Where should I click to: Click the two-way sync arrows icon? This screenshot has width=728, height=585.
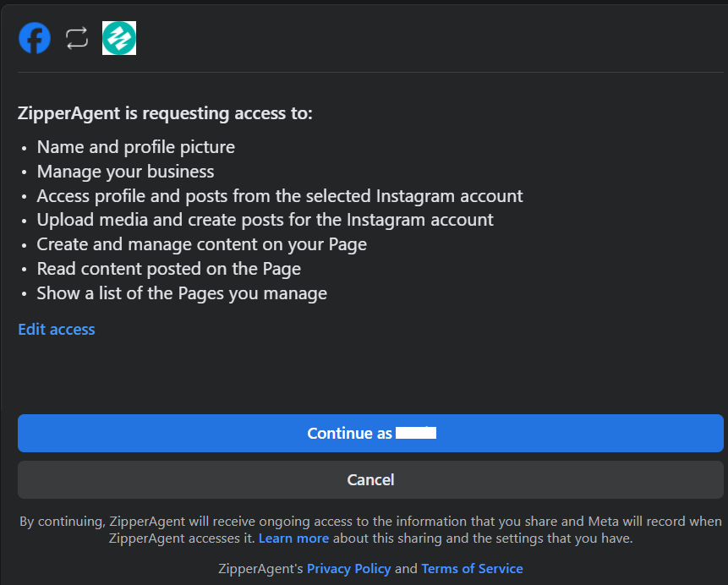(x=77, y=38)
